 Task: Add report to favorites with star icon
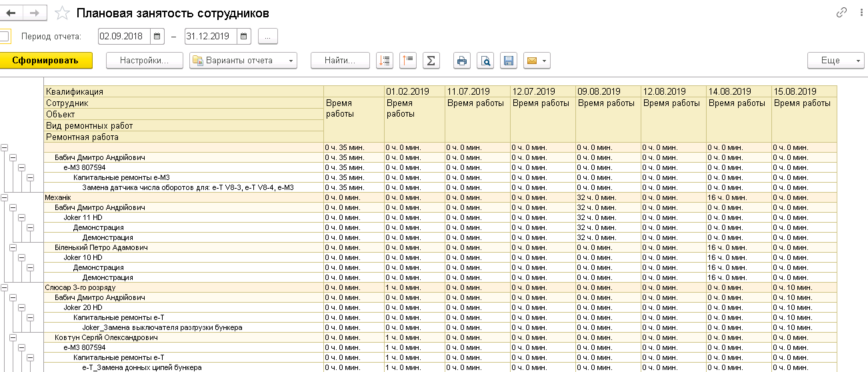62,13
